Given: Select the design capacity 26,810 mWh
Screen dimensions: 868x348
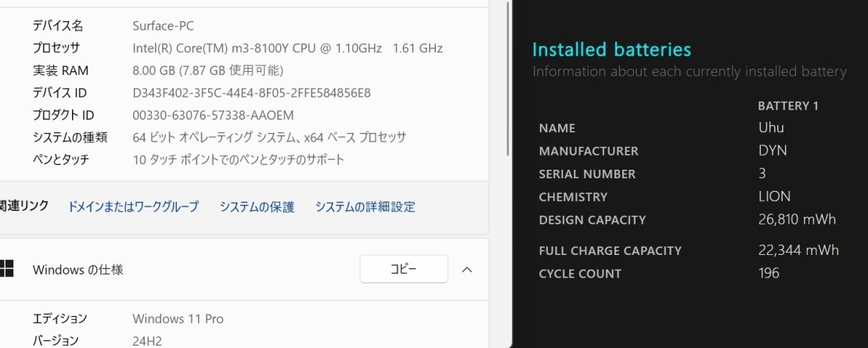Looking at the screenshot, I should (797, 219).
